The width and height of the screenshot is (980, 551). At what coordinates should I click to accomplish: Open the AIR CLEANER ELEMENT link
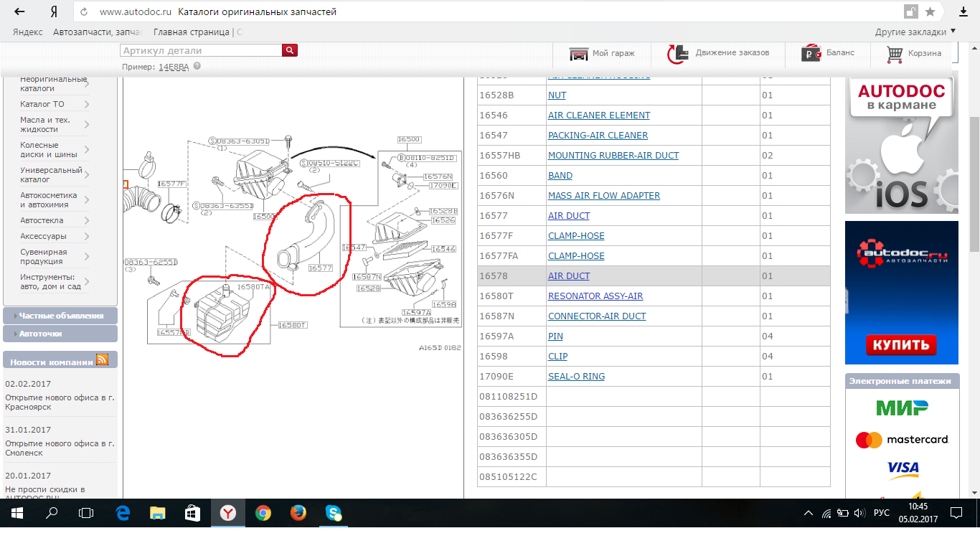[x=598, y=116]
